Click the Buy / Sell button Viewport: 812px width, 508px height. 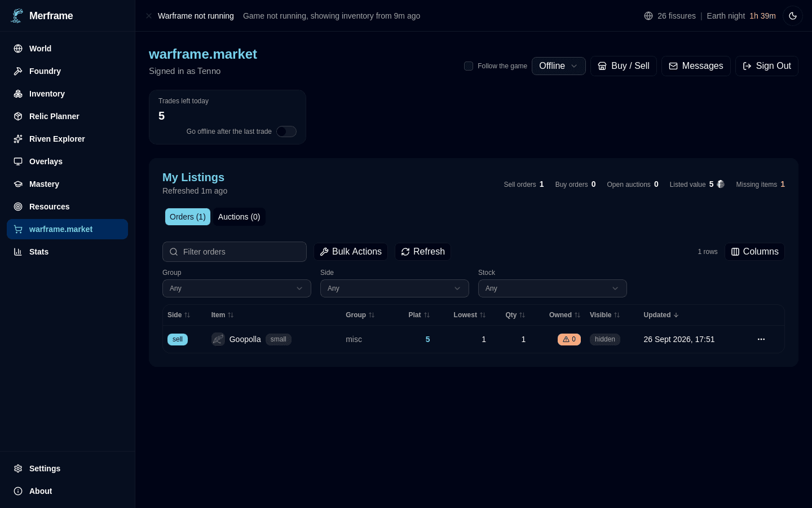624,66
